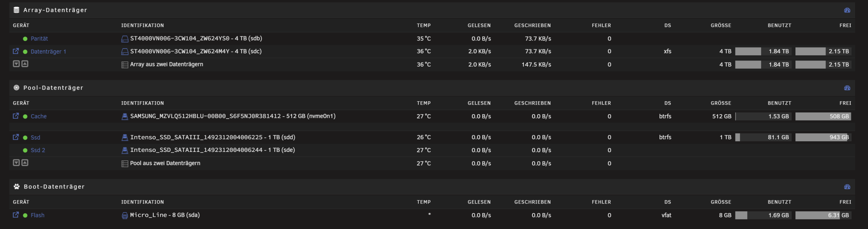Viewport: 868px width, 229px height.
Task: Open the Parität device settings link
Action: tap(39, 39)
